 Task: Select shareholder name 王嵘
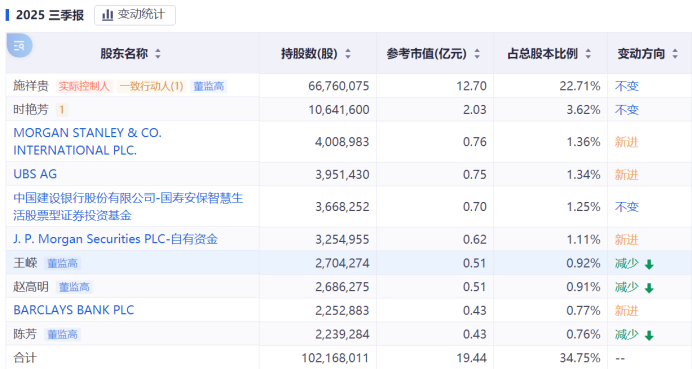pos(25,263)
